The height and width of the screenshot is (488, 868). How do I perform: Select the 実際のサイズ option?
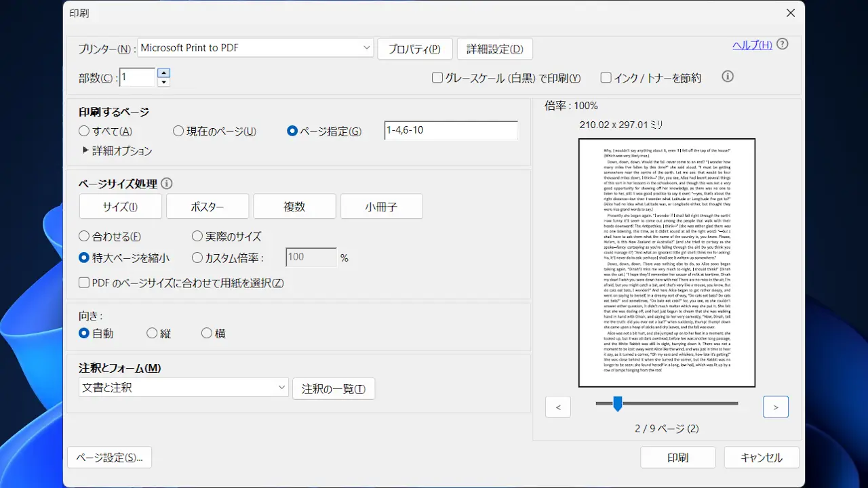tap(197, 237)
